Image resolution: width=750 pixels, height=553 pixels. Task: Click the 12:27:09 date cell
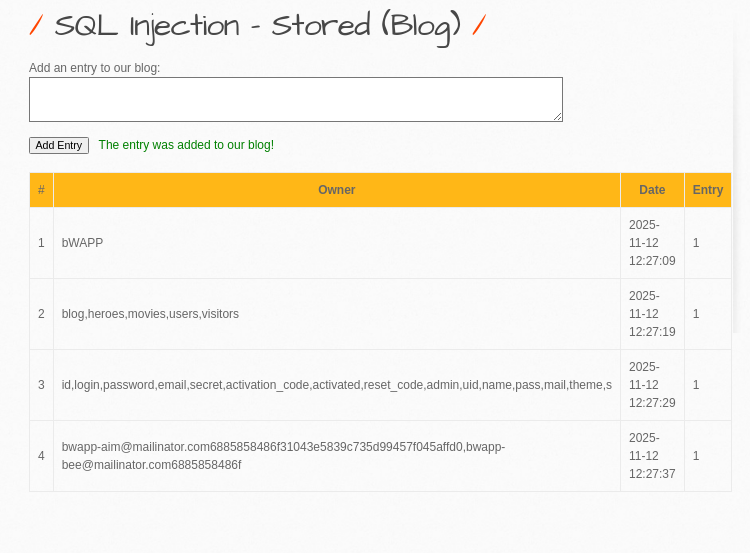[652, 243]
